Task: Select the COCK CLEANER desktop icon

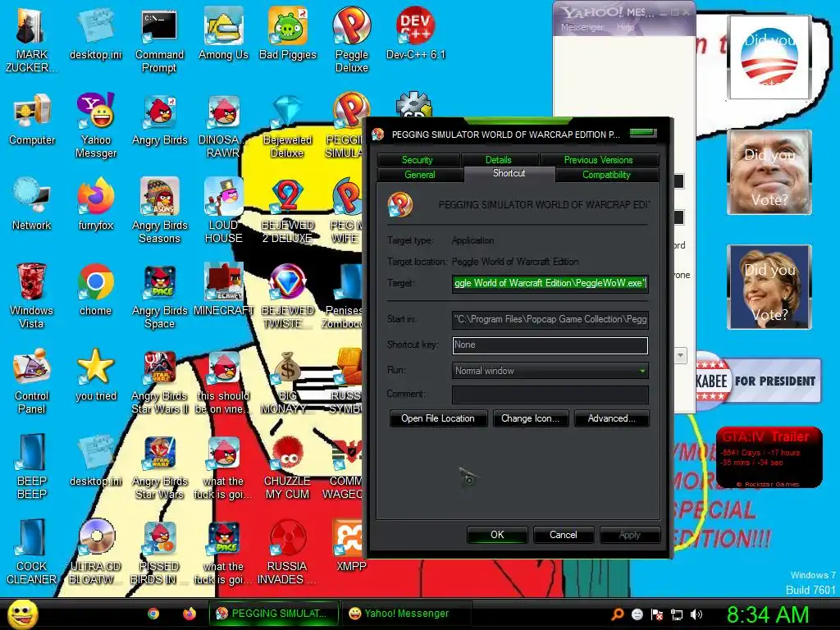Action: click(x=31, y=552)
